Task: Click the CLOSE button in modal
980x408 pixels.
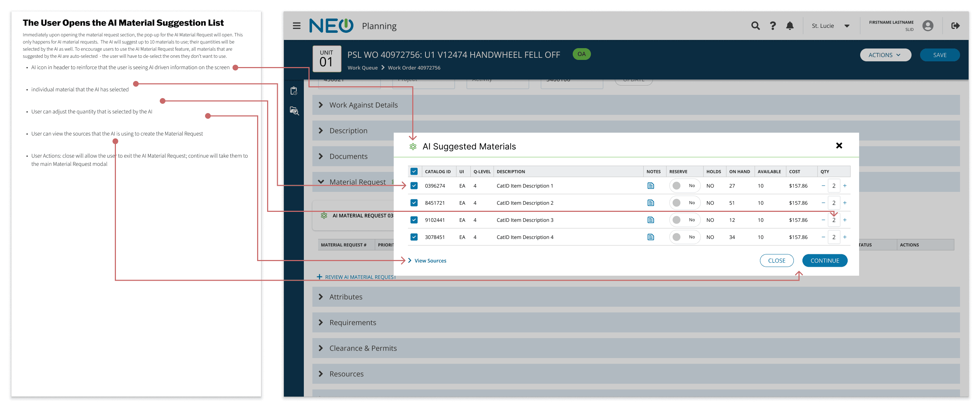Action: pyautogui.click(x=776, y=261)
